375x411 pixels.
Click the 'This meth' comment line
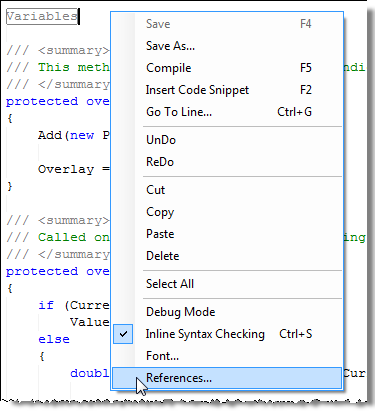(x=58, y=67)
